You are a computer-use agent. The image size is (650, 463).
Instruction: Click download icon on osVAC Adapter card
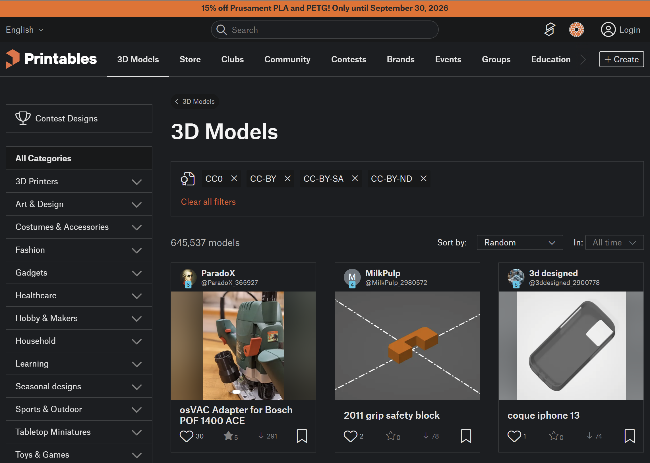click(261, 436)
